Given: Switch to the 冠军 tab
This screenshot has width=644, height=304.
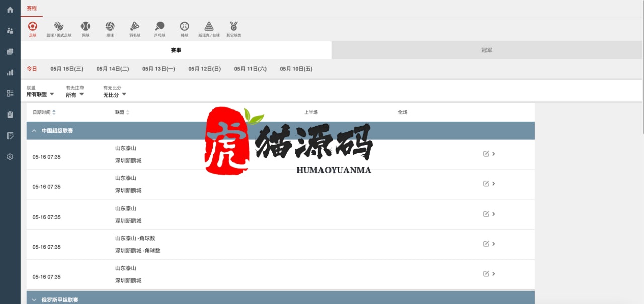Looking at the screenshot, I should click(487, 50).
